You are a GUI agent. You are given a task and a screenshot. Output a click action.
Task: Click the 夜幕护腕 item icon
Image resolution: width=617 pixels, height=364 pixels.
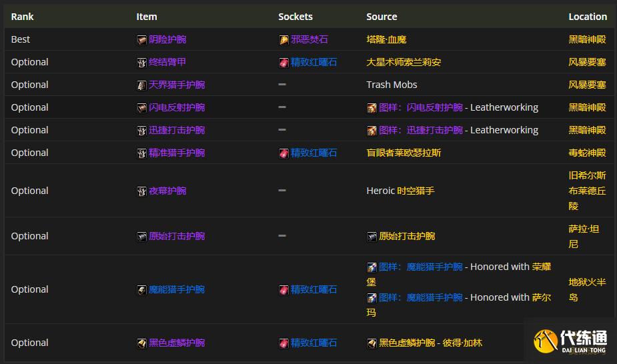pos(141,191)
